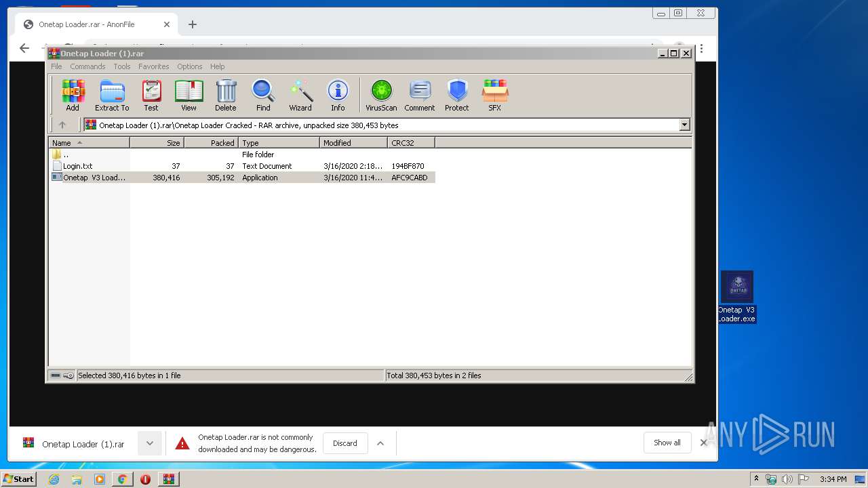Image resolution: width=868 pixels, height=488 pixels.
Task: Click Show all downloads button
Action: click(x=667, y=443)
